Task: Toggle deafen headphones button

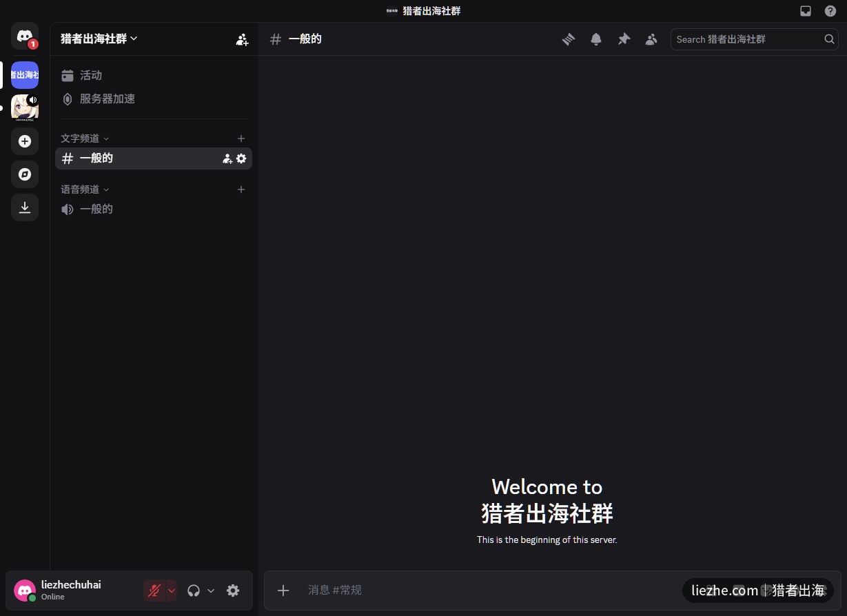Action: [x=194, y=591]
